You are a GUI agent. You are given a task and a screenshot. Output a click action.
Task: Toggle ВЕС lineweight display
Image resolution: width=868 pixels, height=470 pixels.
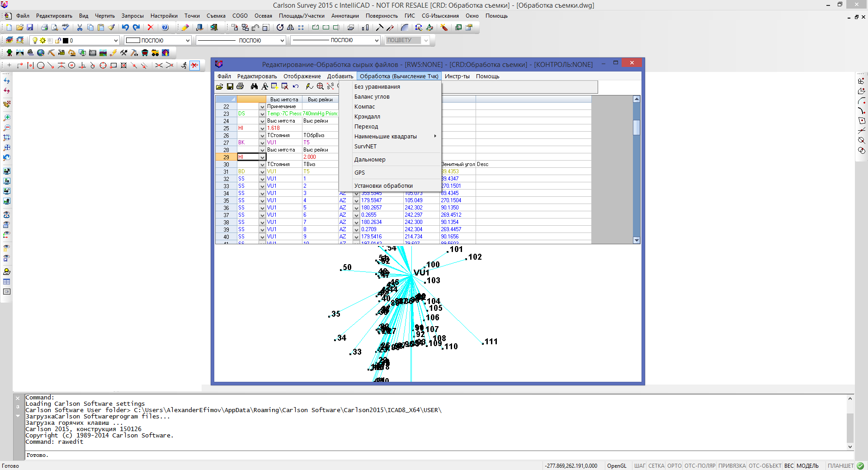coord(789,466)
